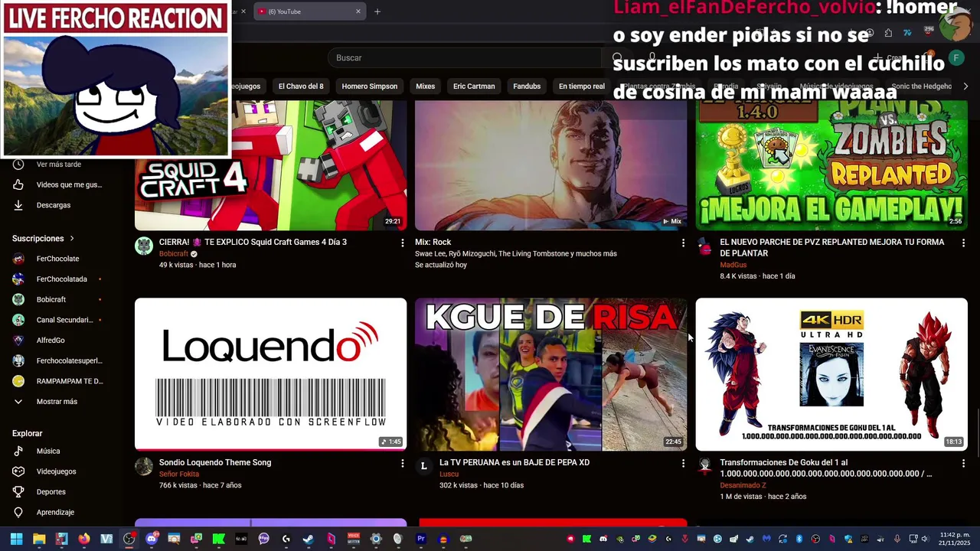Open FerChocolate channel subscription
The height and width of the screenshot is (551, 980).
pos(57,259)
